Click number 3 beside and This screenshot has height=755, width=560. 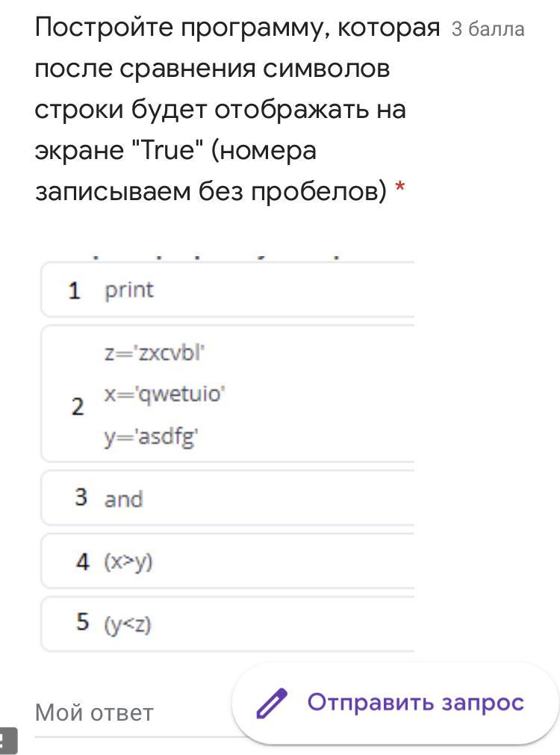tap(81, 497)
